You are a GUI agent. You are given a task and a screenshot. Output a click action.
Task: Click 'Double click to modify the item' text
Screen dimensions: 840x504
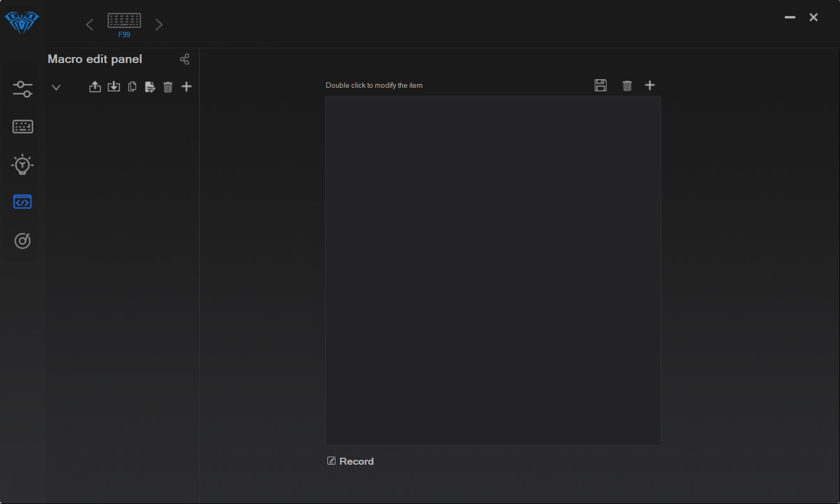point(374,86)
